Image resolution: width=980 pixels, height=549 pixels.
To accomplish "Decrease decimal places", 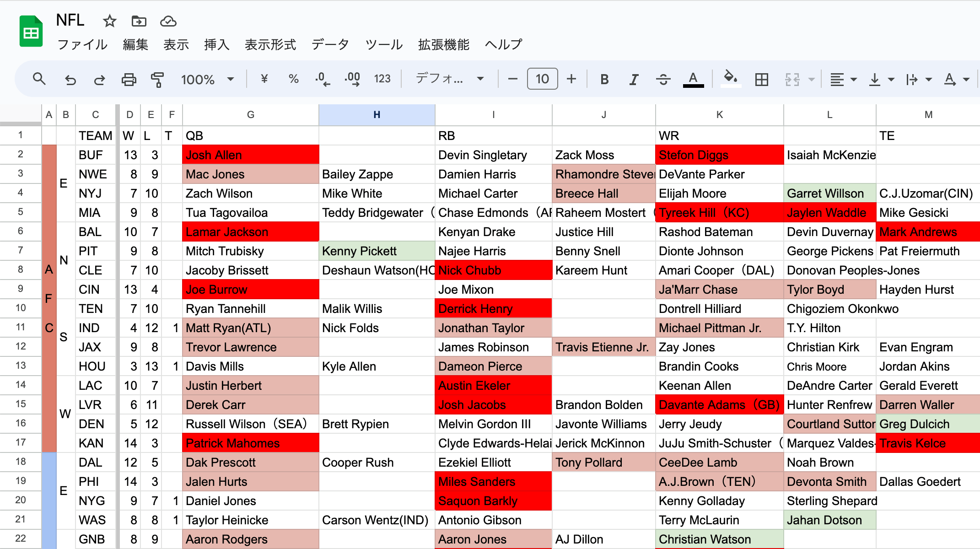I will [322, 79].
